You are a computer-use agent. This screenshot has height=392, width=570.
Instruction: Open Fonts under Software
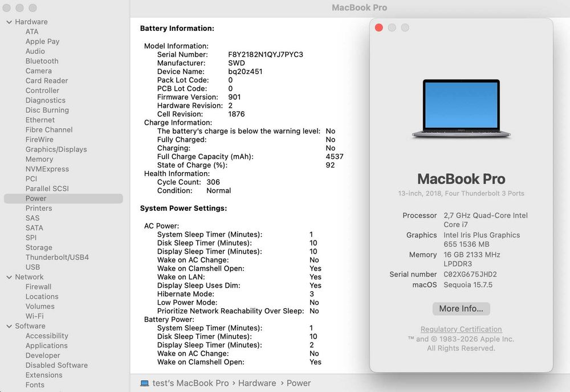[35, 385]
